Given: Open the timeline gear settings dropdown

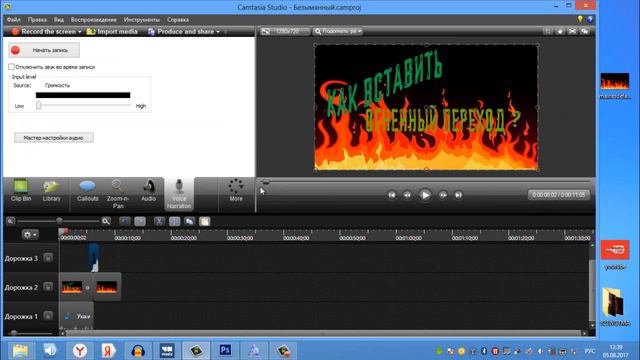Looking at the screenshot, I should tap(30, 234).
